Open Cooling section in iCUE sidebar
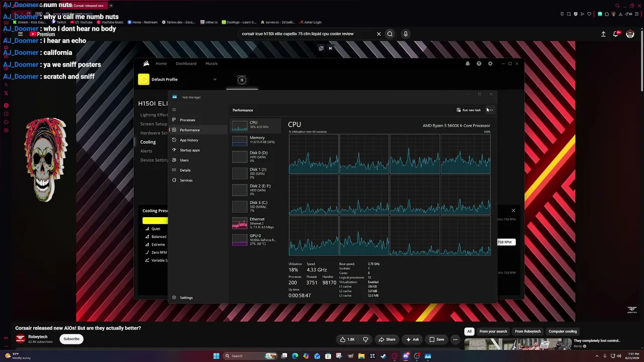This screenshot has height=362, width=644. pos(148,142)
